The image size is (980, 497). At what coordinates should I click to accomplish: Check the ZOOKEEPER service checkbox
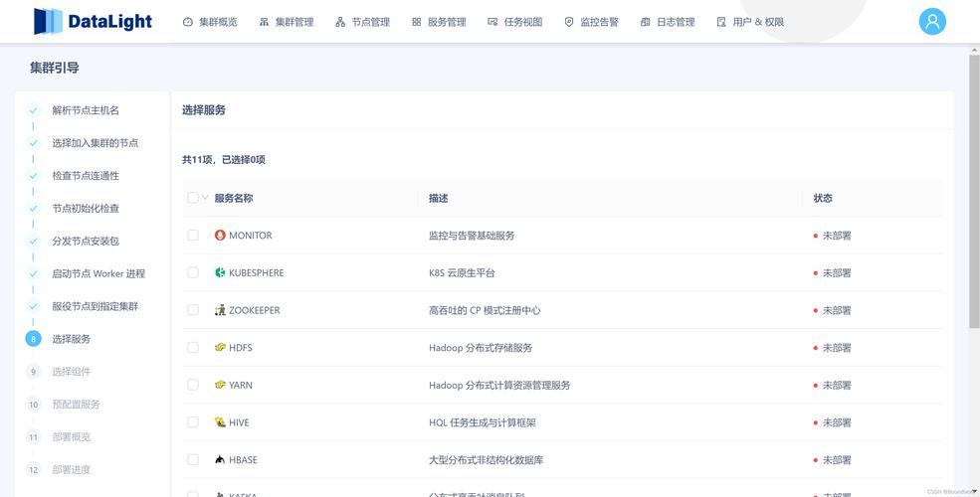193,310
